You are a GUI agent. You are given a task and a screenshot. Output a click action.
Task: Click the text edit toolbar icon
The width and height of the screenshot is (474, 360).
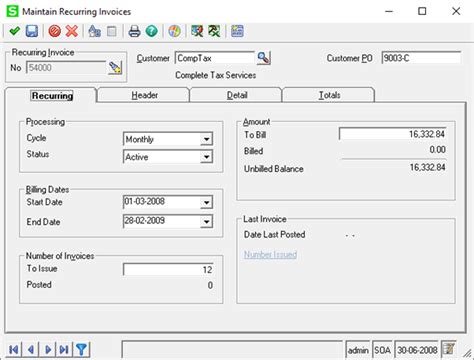pos(95,31)
